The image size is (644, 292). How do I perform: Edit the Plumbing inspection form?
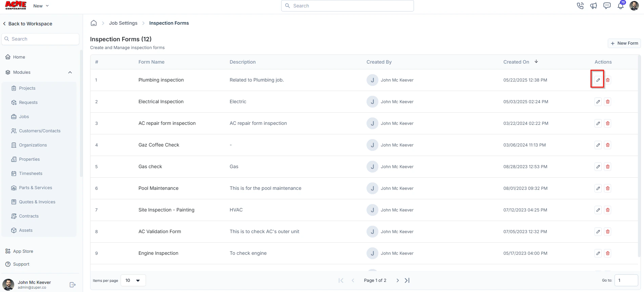point(598,80)
